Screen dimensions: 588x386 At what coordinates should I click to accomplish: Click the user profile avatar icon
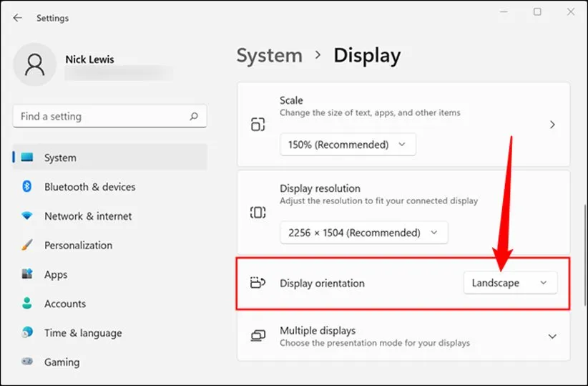(x=34, y=66)
